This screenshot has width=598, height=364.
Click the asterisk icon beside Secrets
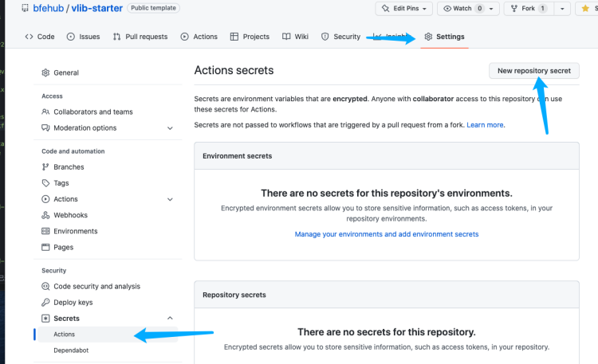tap(45, 319)
